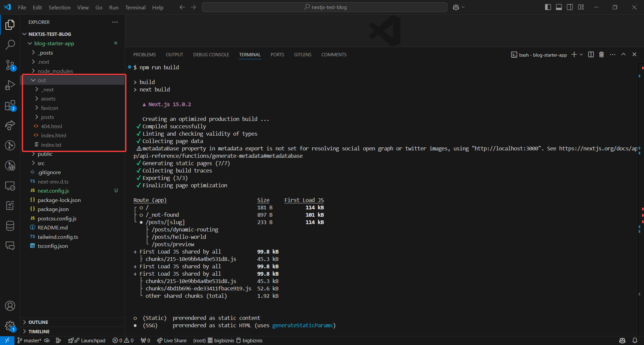This screenshot has height=345, width=644.
Task: Toggle panel layout icon
Action: pyautogui.click(x=559, y=7)
